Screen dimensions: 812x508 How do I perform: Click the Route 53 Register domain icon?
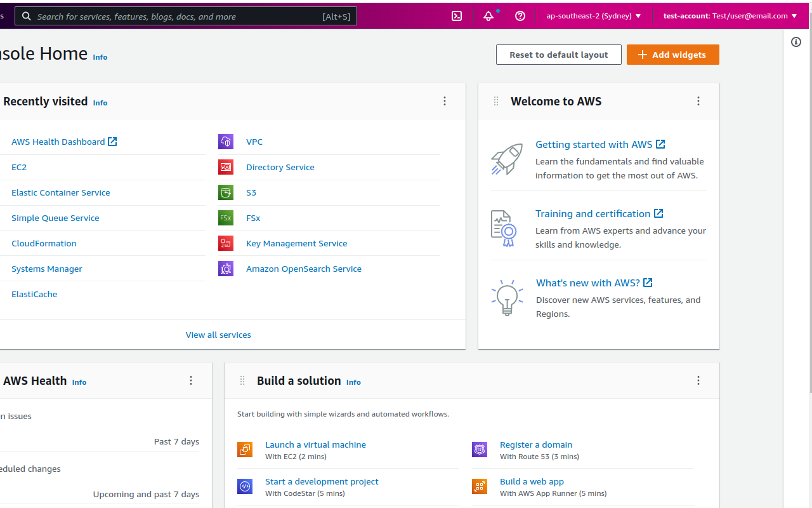480,450
